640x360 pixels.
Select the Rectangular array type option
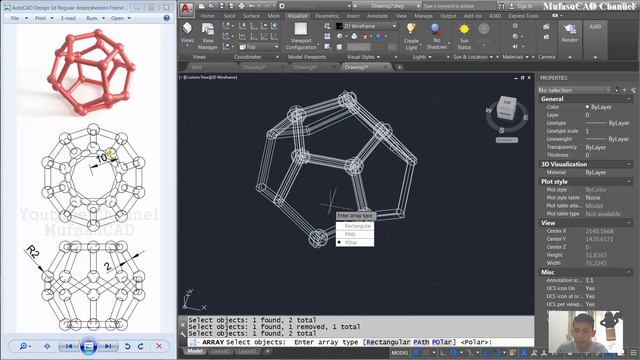pyautogui.click(x=358, y=226)
